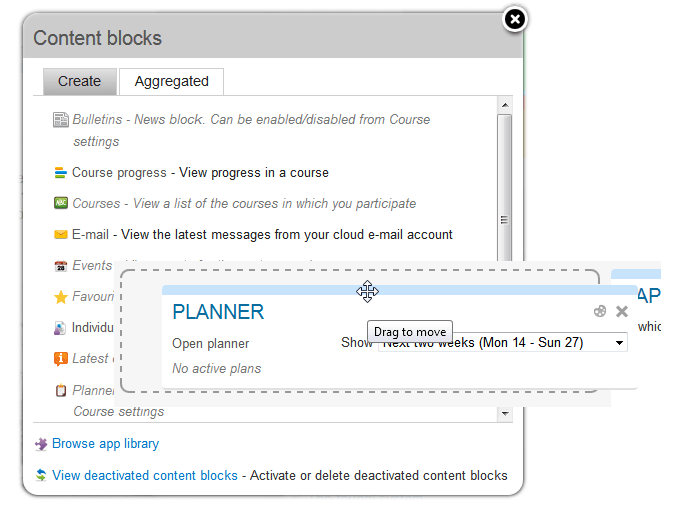Image resolution: width=688 pixels, height=522 pixels.
Task: Switch to the Create tab
Action: [79, 81]
